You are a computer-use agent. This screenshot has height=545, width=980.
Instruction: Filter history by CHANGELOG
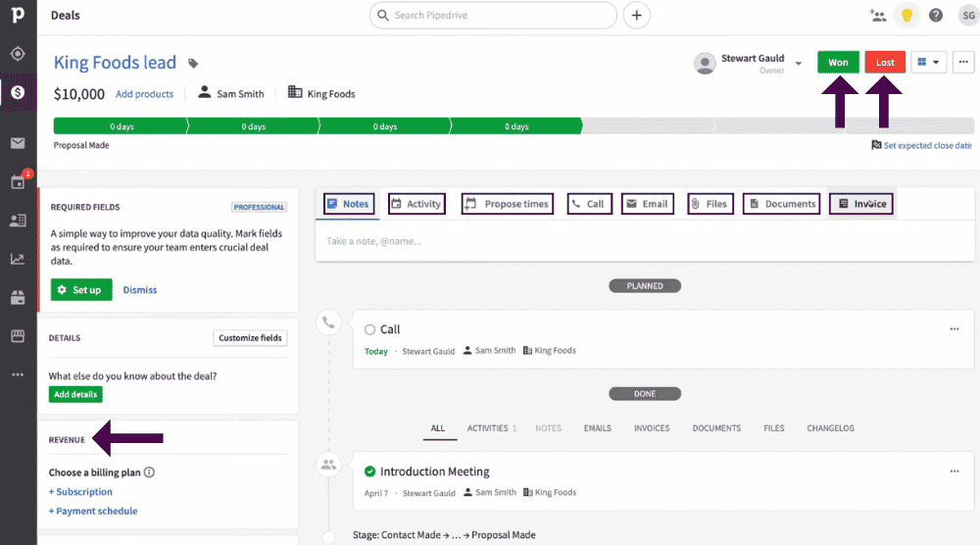[830, 428]
